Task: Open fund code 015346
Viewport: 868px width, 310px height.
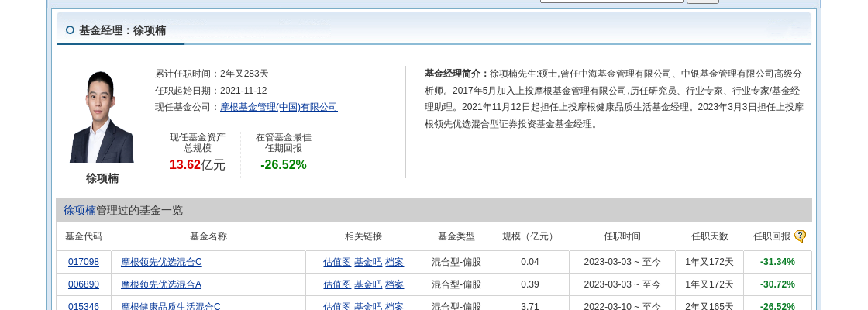Action: [x=84, y=306]
